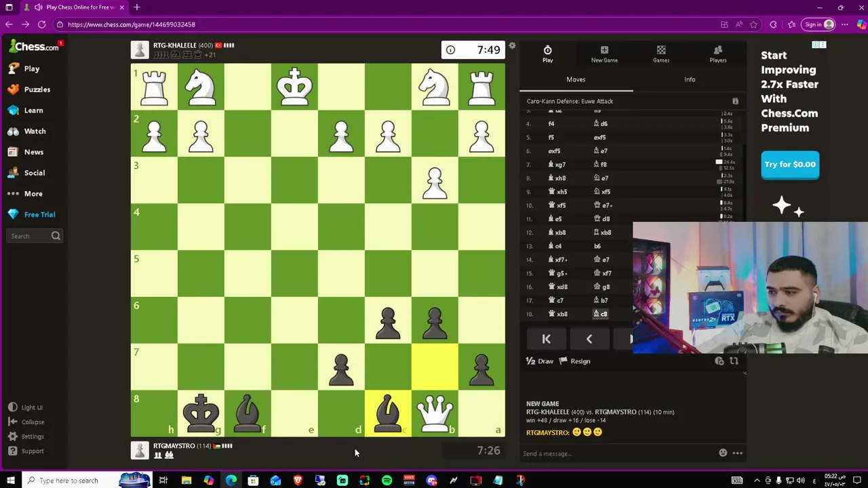The height and width of the screenshot is (488, 868).
Task: Toggle the Light UI mode
Action: [x=26, y=407]
